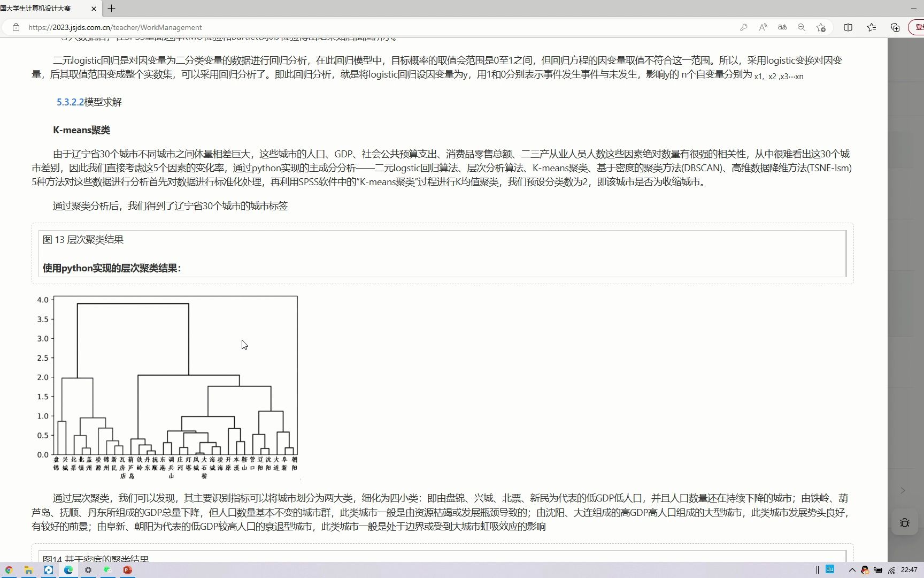Open Chrome from the taskbar

(x=9, y=570)
